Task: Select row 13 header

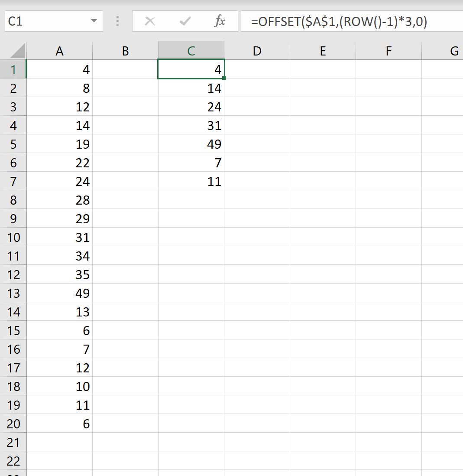Action: (x=14, y=293)
